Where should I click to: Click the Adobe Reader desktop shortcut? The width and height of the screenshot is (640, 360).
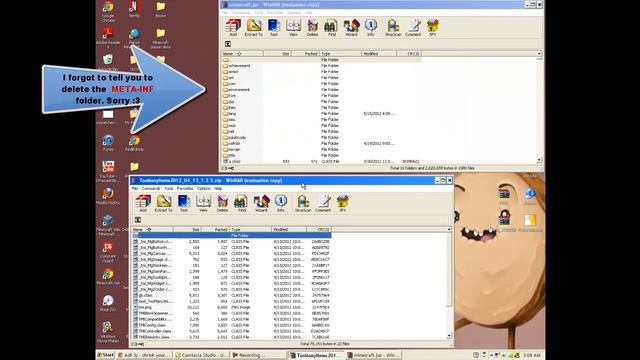108,38
